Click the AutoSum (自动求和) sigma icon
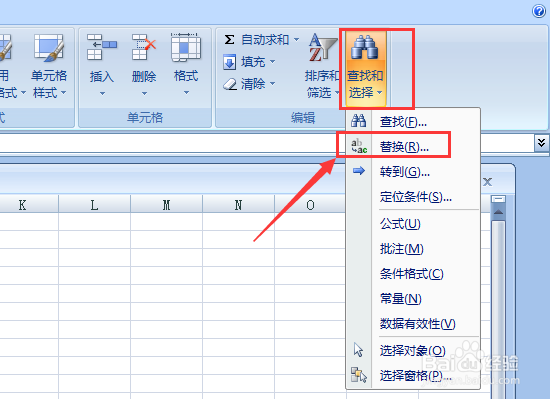The image size is (550, 399). pyautogui.click(x=229, y=39)
